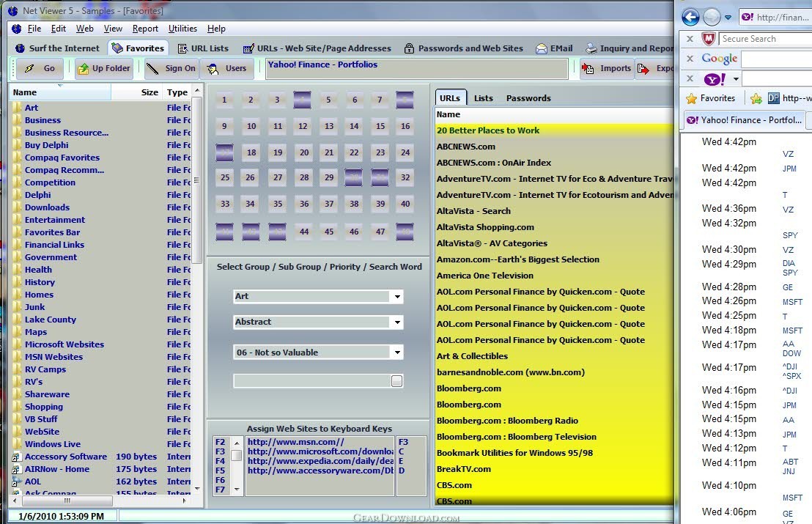The height and width of the screenshot is (524, 812).
Task: Open the Edit menu
Action: pos(58,29)
